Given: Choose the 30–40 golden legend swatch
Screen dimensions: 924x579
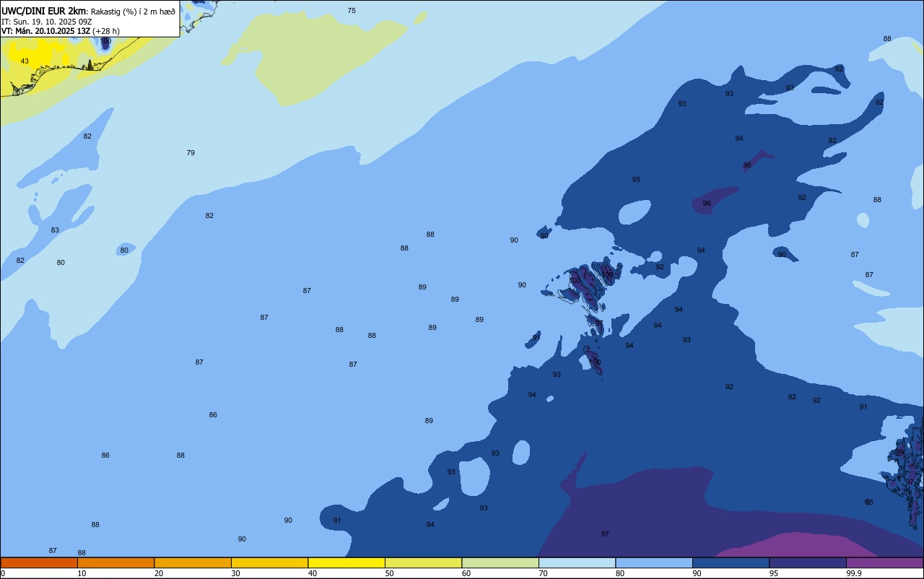Looking at the screenshot, I should pyautogui.click(x=270, y=562).
